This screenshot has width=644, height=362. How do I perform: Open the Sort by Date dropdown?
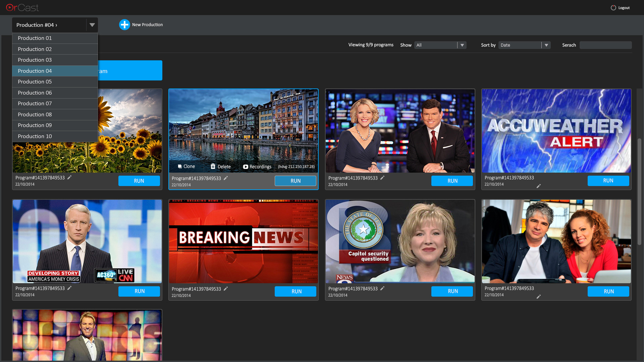coord(546,45)
